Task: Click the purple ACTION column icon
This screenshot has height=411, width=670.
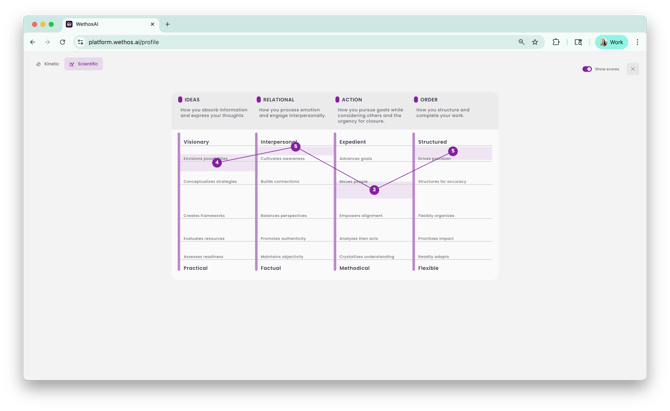Action: pos(337,100)
